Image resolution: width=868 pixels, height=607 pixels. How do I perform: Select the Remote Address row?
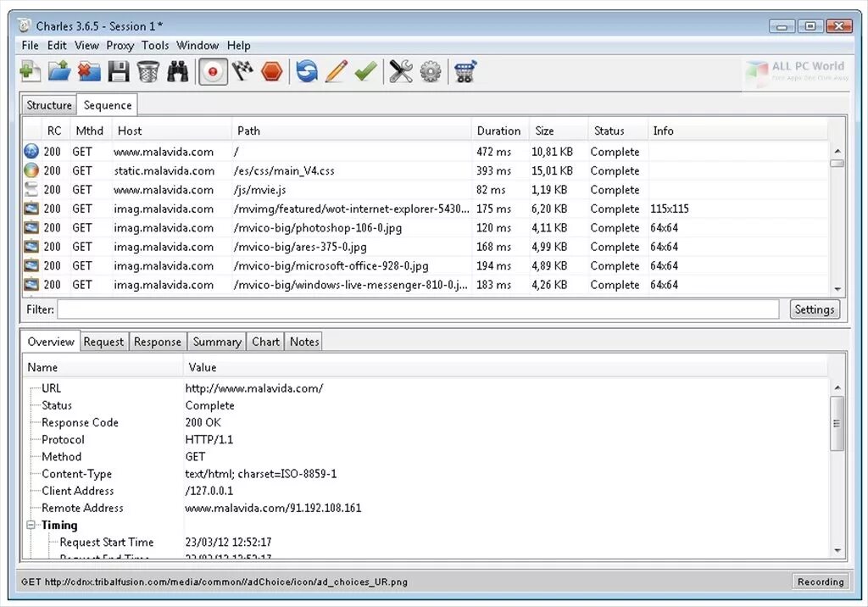click(426, 508)
